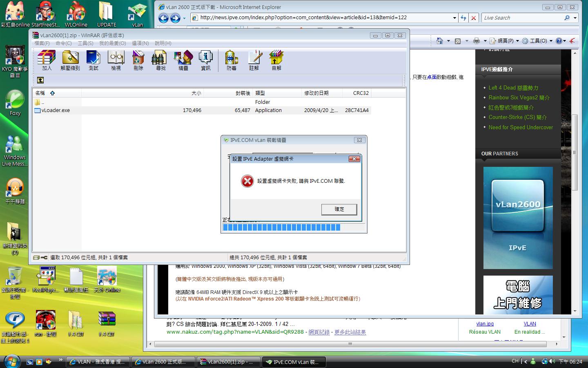Click the Windows Start orb

[x=11, y=361]
